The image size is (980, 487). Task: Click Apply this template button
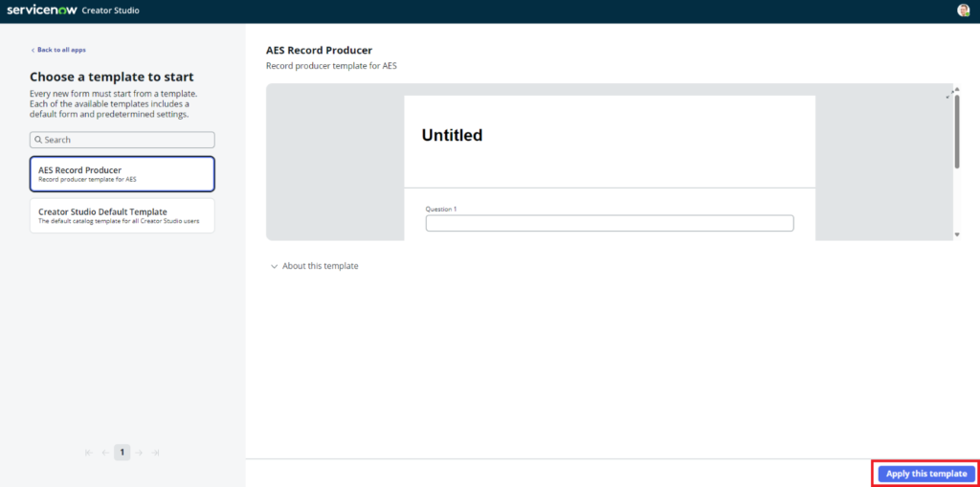tap(925, 474)
